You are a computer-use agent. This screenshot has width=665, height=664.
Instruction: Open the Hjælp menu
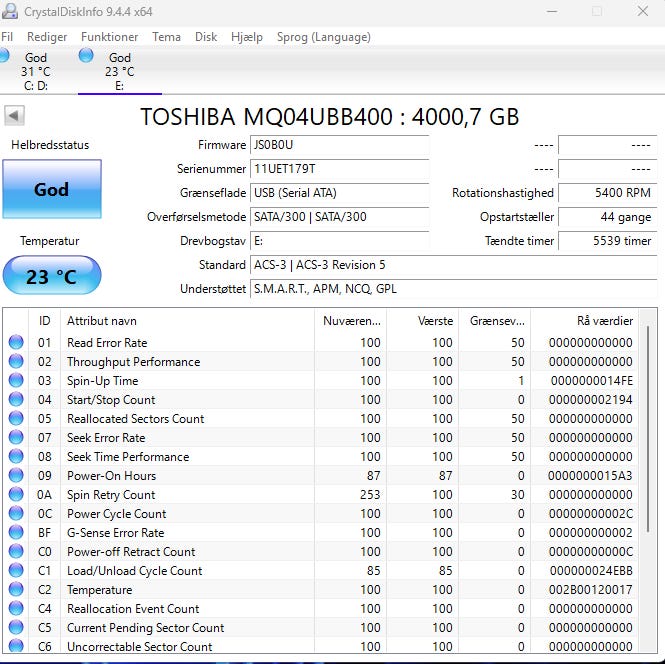(247, 37)
